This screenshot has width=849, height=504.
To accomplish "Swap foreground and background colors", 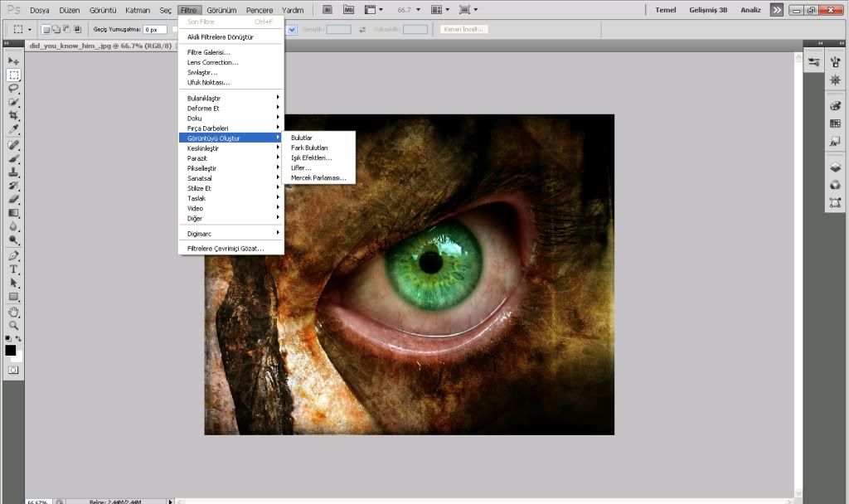I will pos(18,338).
